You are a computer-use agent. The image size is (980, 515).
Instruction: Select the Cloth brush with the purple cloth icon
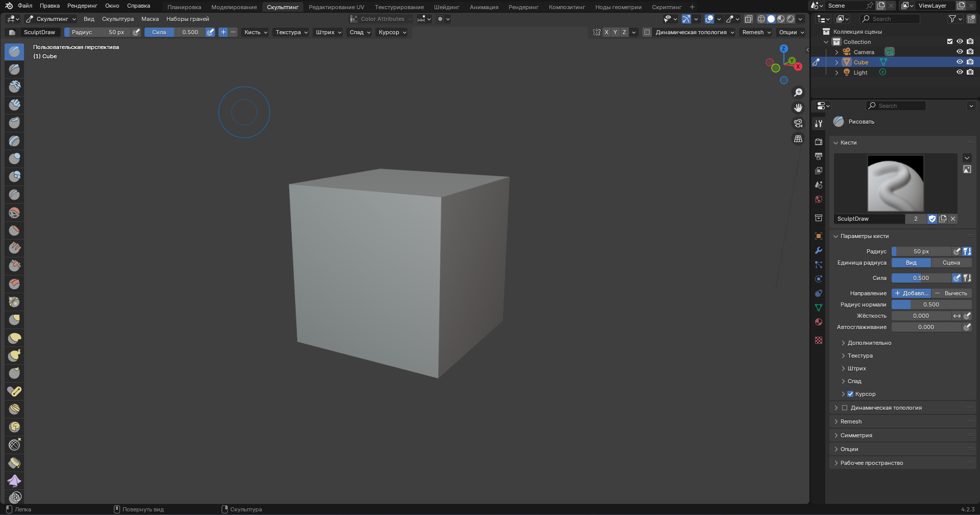(x=14, y=481)
